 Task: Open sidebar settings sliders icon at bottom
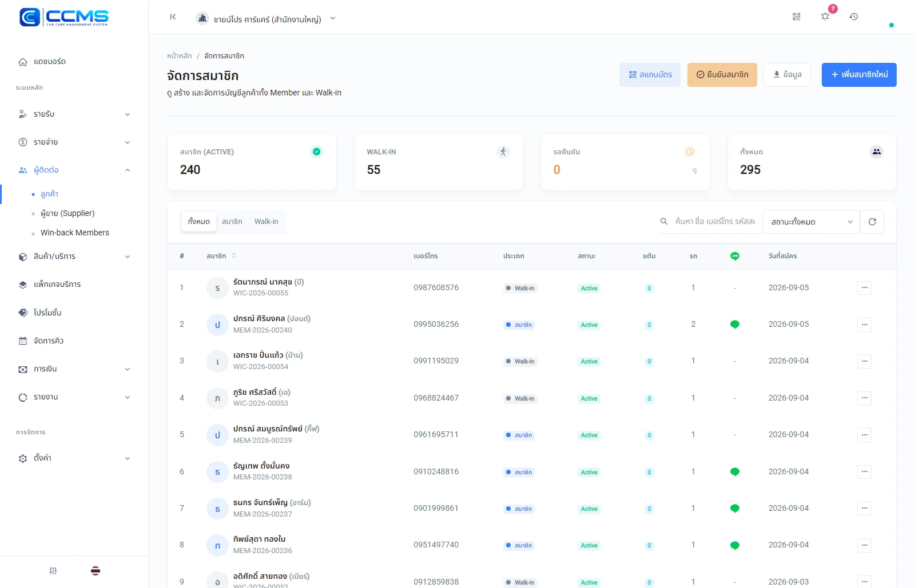click(x=53, y=571)
